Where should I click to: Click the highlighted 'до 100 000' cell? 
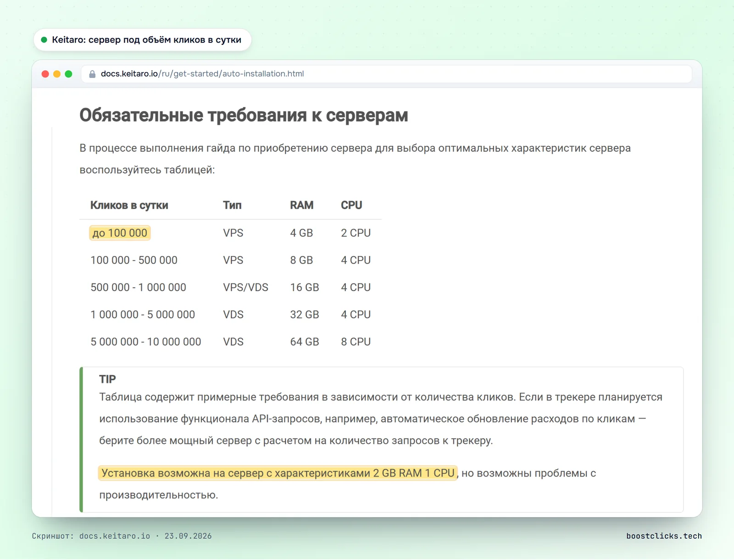tap(120, 233)
